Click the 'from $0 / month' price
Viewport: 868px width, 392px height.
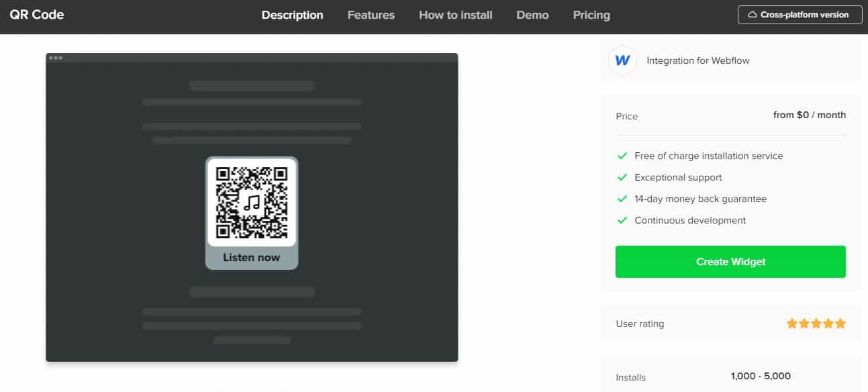point(810,115)
